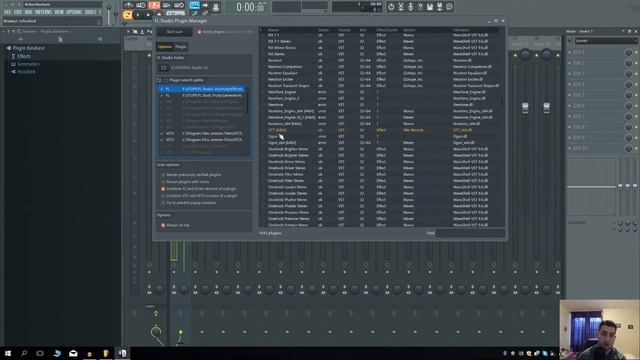Open Task View from taskbar
Screen dimensions: 640x360
tap(40, 353)
